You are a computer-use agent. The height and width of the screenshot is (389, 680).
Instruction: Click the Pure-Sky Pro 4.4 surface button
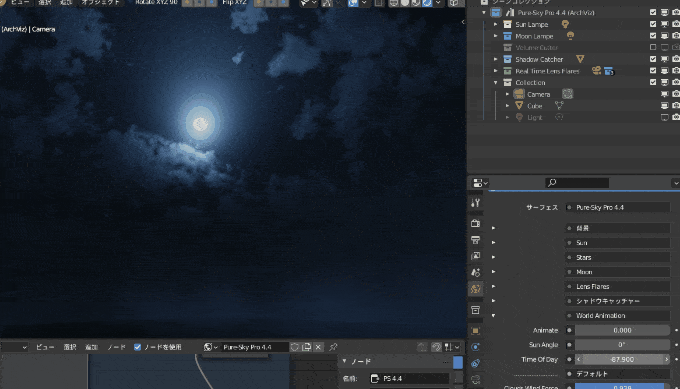[618, 207]
